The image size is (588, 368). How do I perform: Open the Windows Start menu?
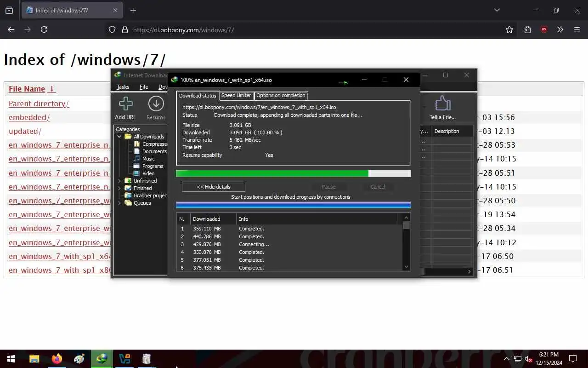[x=11, y=359]
